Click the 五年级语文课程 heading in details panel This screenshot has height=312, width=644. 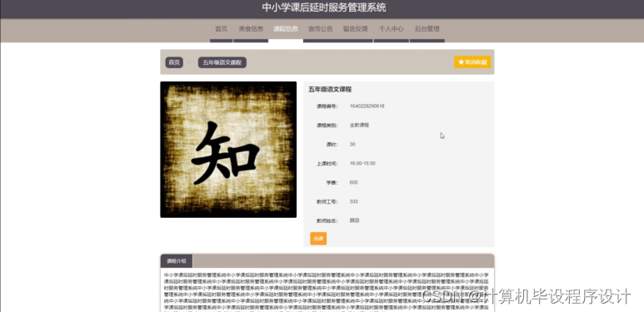(x=330, y=89)
